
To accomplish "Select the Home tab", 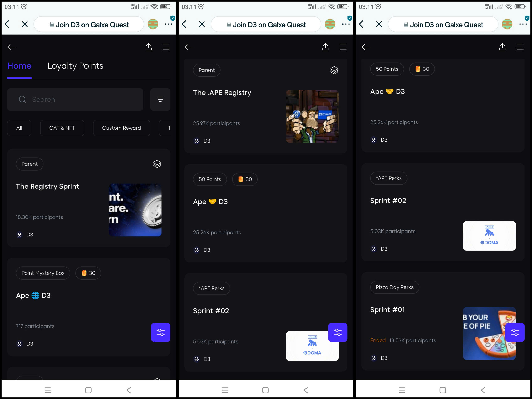I will pos(19,66).
